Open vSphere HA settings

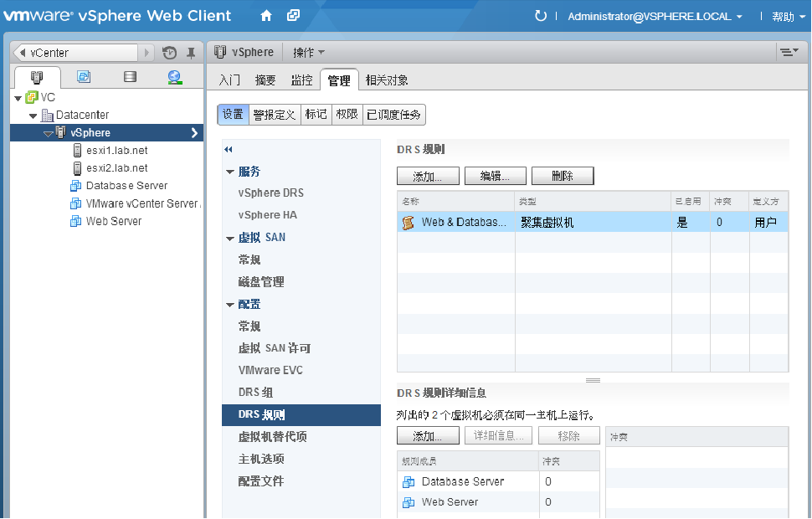(267, 215)
